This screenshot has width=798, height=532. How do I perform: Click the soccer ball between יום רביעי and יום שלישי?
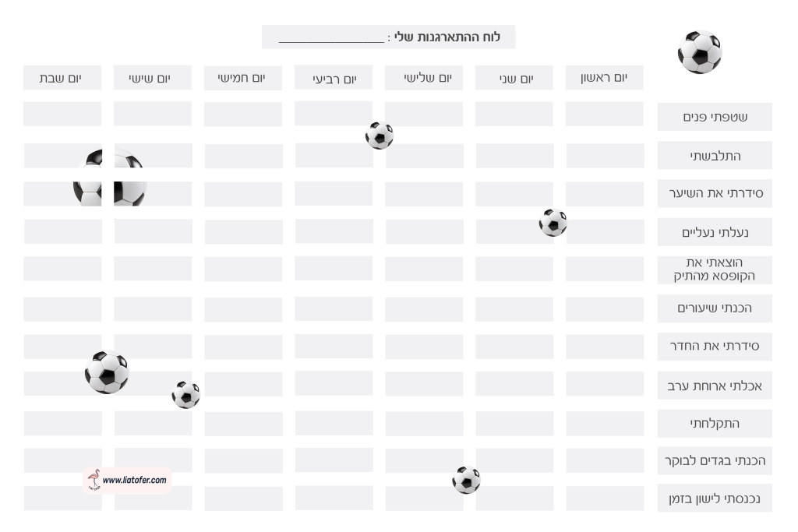(x=380, y=136)
